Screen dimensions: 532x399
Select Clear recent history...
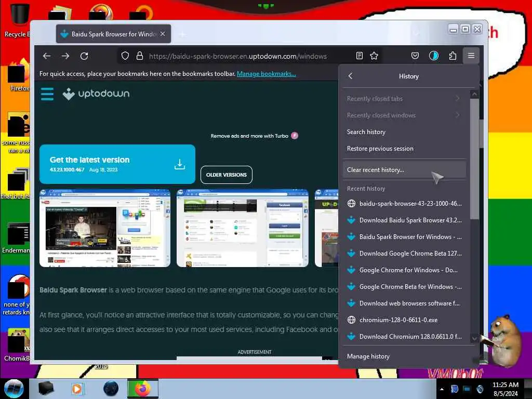click(x=404, y=170)
